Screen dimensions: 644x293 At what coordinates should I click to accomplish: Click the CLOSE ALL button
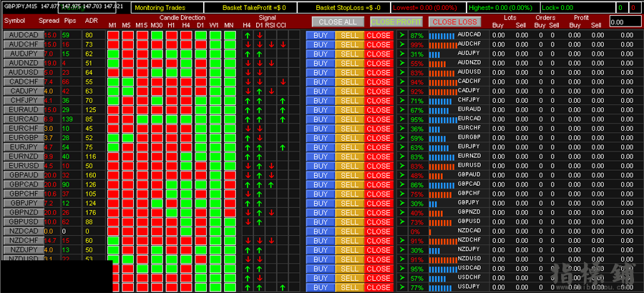click(338, 21)
